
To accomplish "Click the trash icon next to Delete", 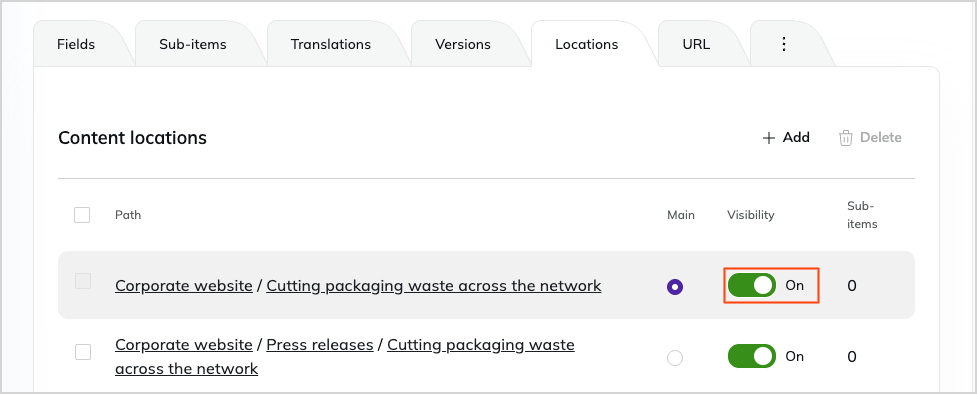I will click(846, 138).
